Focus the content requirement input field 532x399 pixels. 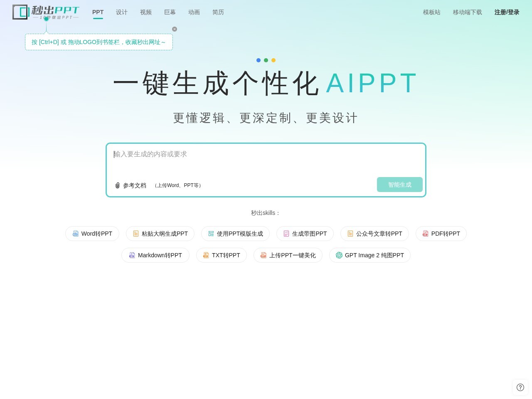click(x=266, y=160)
